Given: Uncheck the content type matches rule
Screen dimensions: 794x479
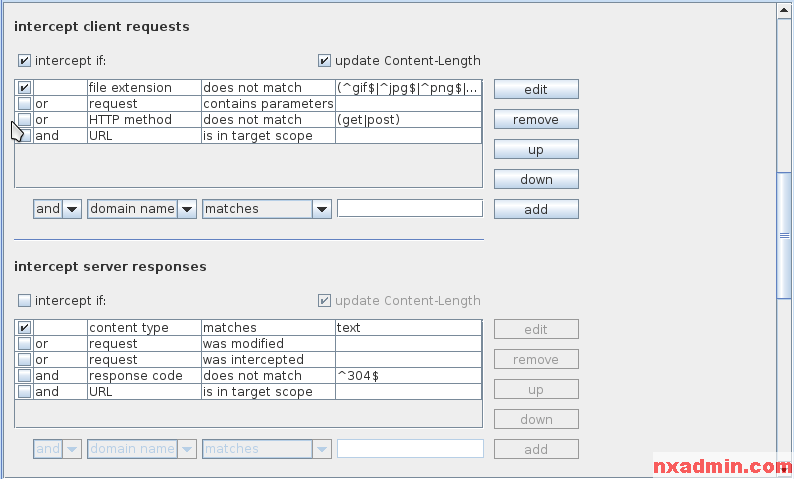Looking at the screenshot, I should [25, 328].
